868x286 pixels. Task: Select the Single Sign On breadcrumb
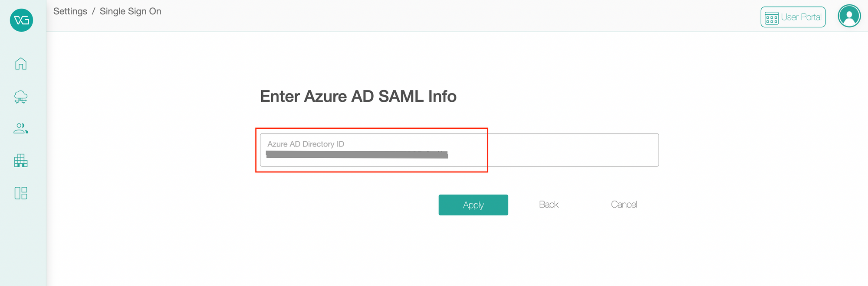pos(131,11)
